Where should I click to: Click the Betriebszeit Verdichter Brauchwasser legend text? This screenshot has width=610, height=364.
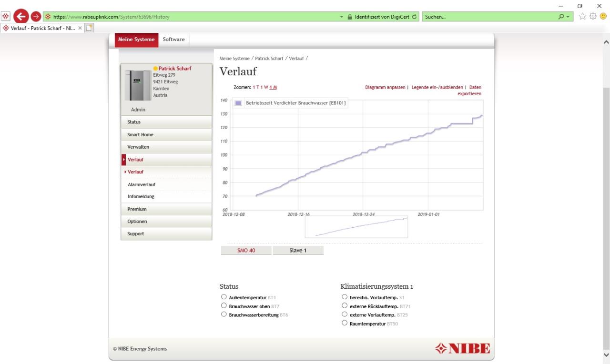tap(296, 103)
